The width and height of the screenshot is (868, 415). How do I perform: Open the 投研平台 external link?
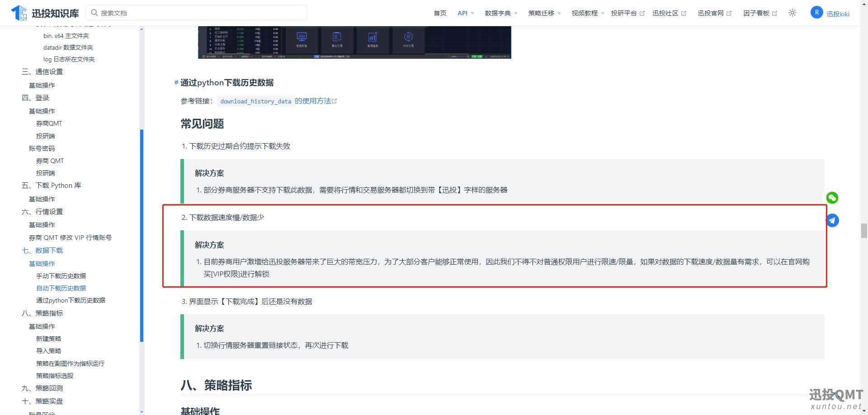[x=627, y=13]
